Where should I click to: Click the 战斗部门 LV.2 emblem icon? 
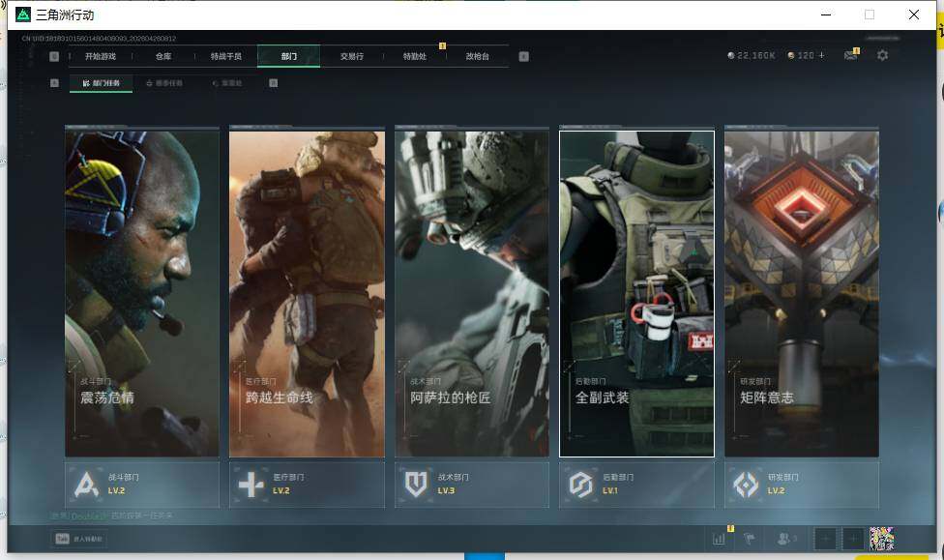pyautogui.click(x=86, y=485)
